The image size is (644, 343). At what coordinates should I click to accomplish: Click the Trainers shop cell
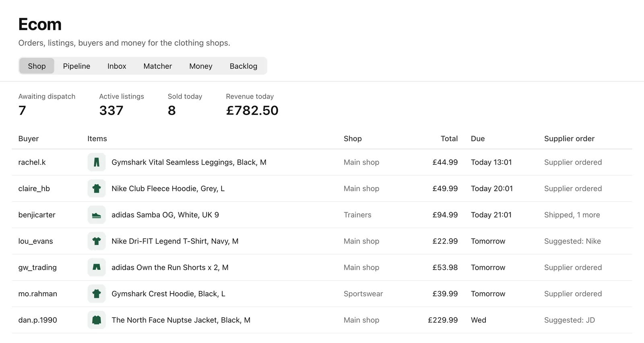click(357, 215)
